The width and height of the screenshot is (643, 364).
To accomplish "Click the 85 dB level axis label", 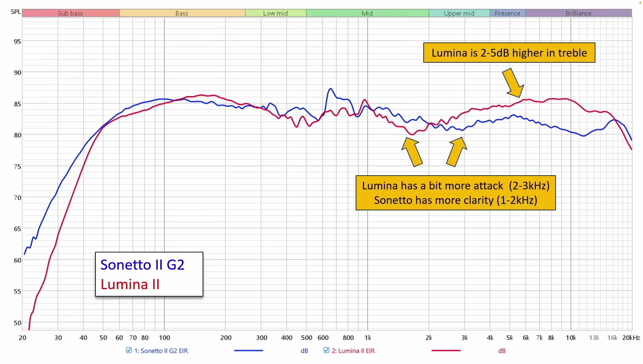I will pos(17,104).
